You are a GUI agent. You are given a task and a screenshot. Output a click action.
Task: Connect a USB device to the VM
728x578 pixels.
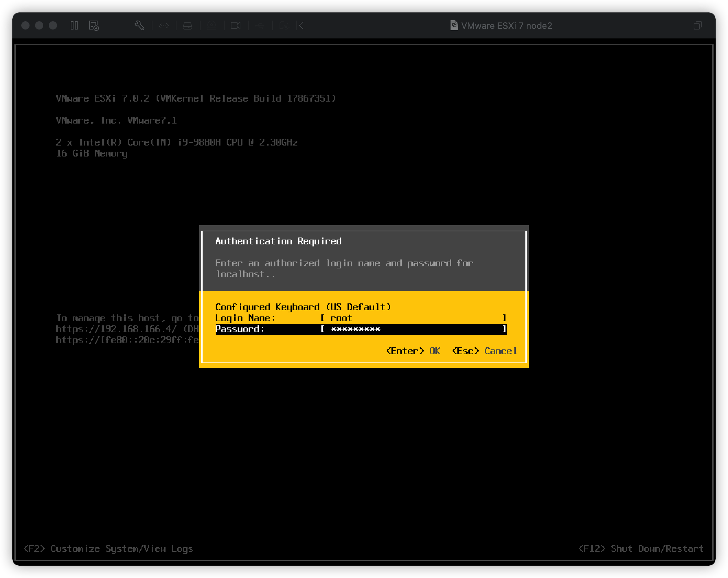(260, 25)
